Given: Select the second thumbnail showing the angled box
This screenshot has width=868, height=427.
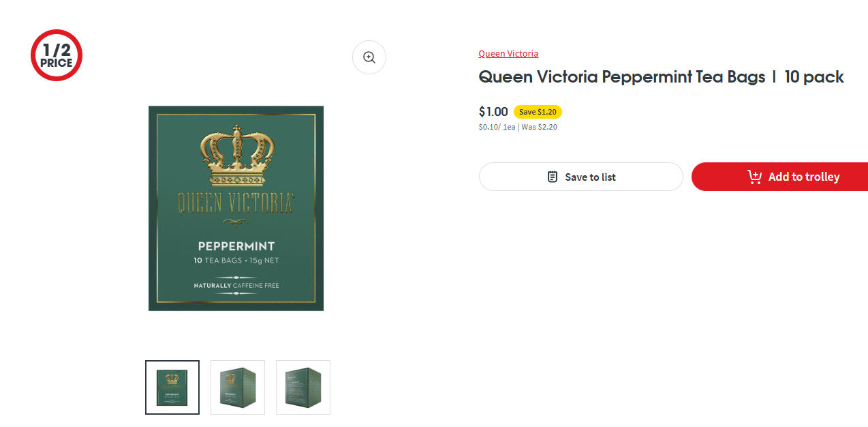Looking at the screenshot, I should (x=238, y=387).
